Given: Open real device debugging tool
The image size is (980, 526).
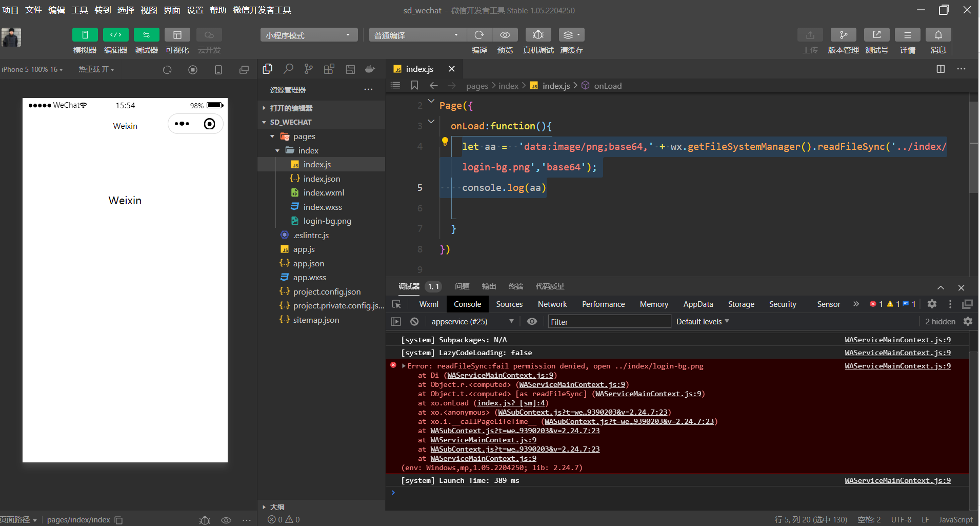Looking at the screenshot, I should pos(538,35).
